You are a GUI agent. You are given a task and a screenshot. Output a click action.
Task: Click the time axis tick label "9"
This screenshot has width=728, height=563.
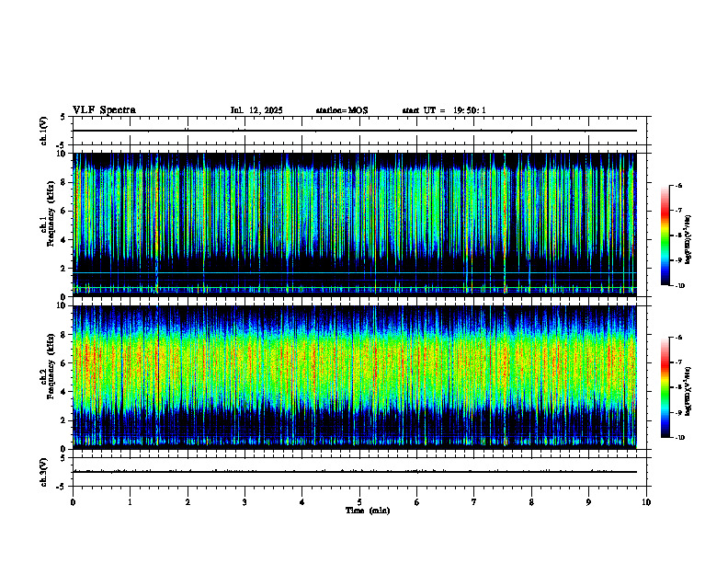point(588,502)
